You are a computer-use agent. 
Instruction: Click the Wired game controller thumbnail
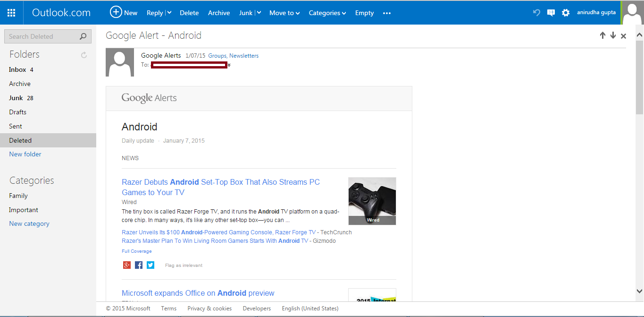[x=372, y=201]
